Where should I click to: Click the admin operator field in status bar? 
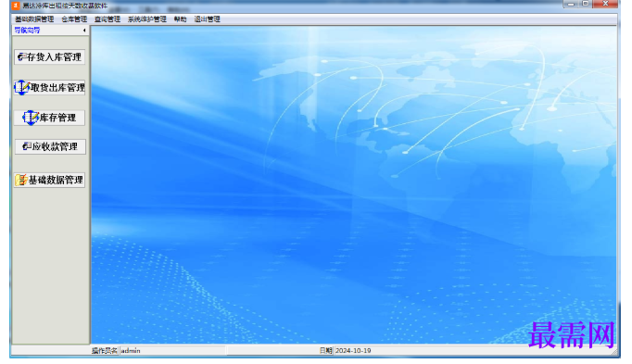(x=172, y=351)
